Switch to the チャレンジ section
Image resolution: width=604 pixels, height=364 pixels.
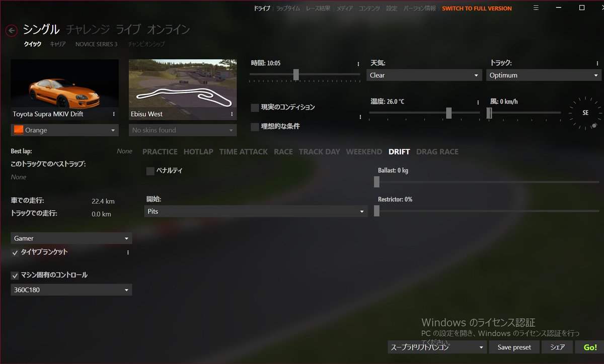[x=88, y=30]
